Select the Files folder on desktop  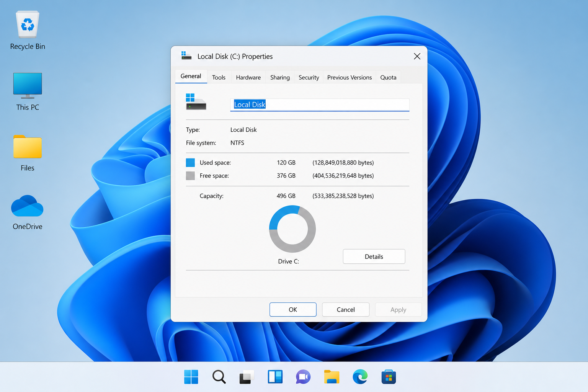(x=28, y=153)
